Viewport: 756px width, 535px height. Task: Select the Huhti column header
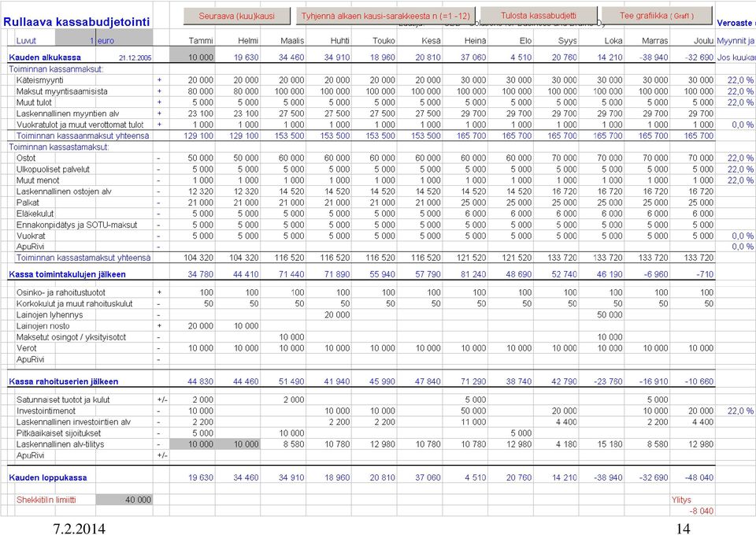pyautogui.click(x=340, y=40)
